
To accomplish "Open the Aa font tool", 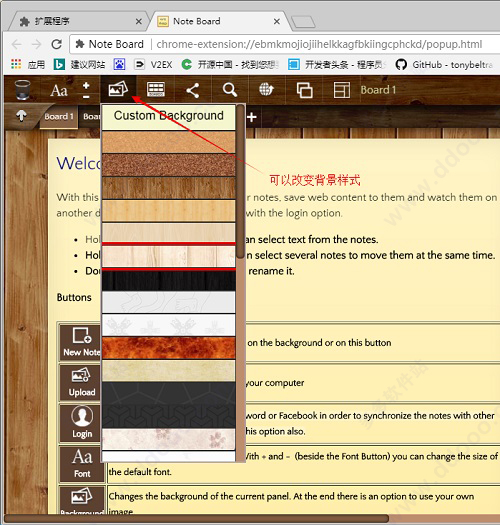I will (59, 90).
